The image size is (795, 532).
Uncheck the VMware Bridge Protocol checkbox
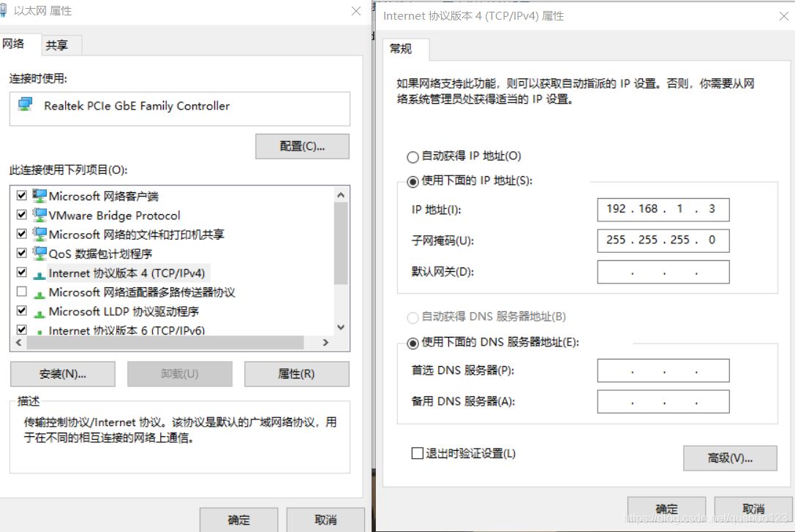pos(22,214)
